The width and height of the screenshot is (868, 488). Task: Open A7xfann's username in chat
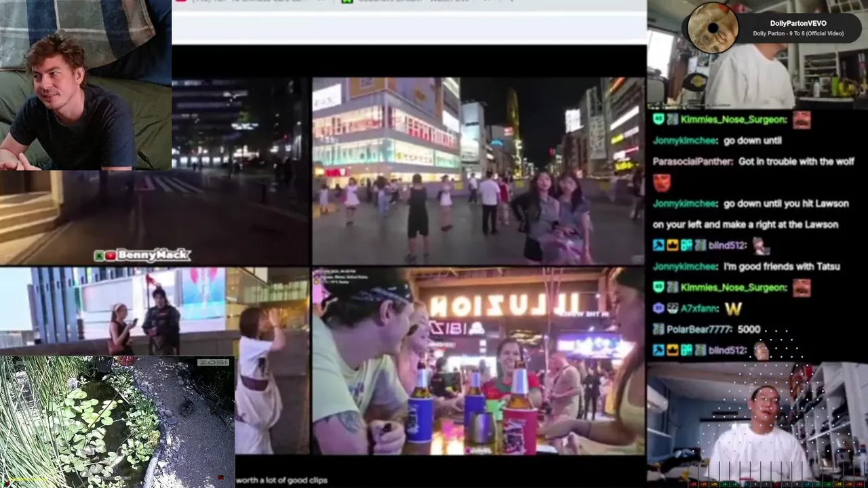(700, 308)
